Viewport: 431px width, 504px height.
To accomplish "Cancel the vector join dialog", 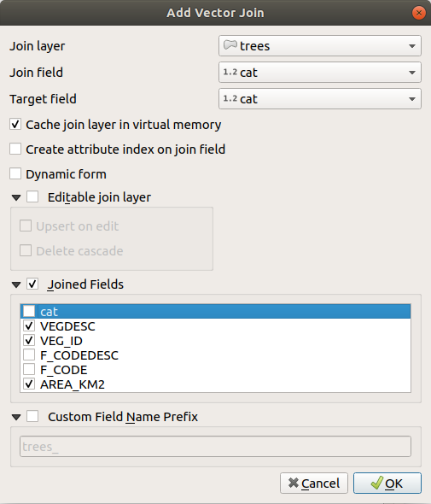I will pos(314,483).
